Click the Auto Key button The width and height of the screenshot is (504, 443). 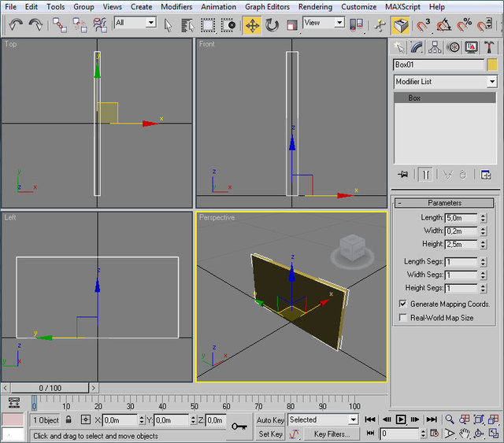270,420
